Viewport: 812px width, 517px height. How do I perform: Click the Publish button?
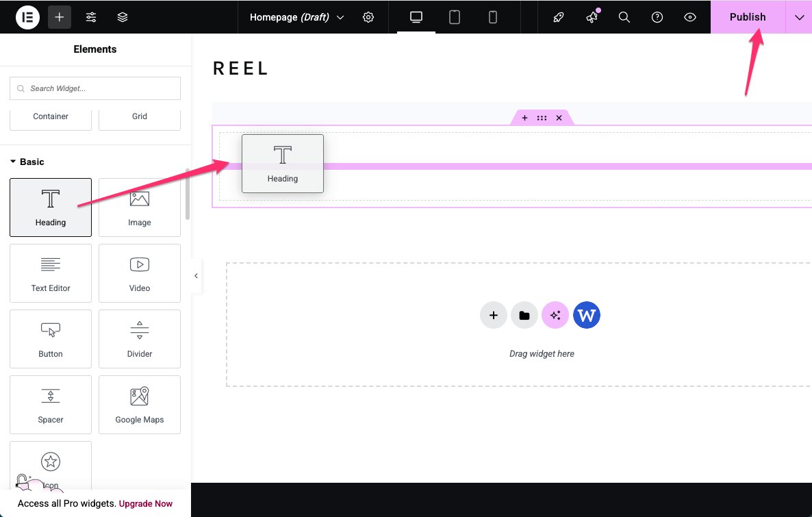[747, 17]
